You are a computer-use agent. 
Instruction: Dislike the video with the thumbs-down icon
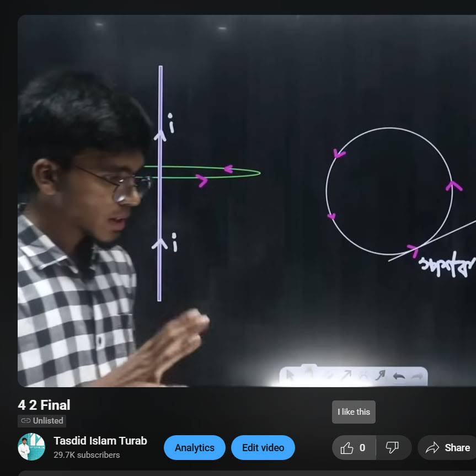[393, 447]
